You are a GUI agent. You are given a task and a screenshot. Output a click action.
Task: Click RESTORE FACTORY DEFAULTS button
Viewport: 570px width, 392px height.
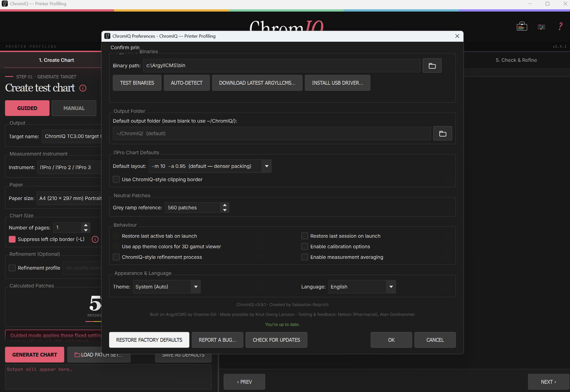pos(149,340)
